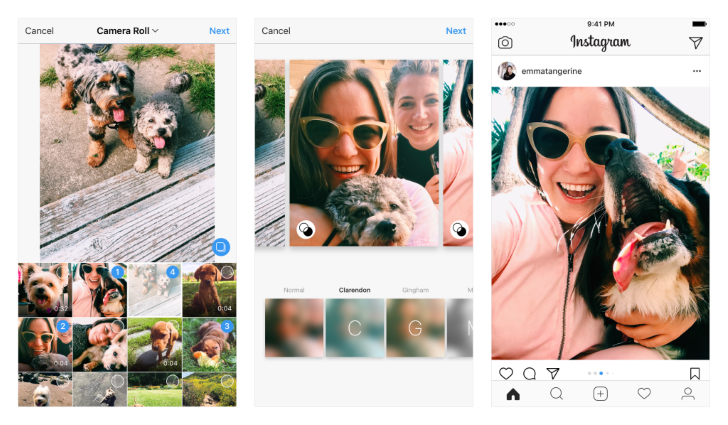This screenshot has height=425, width=728.
Task: Tick the circle on the sitting brown puppy video
Action: click(x=227, y=272)
